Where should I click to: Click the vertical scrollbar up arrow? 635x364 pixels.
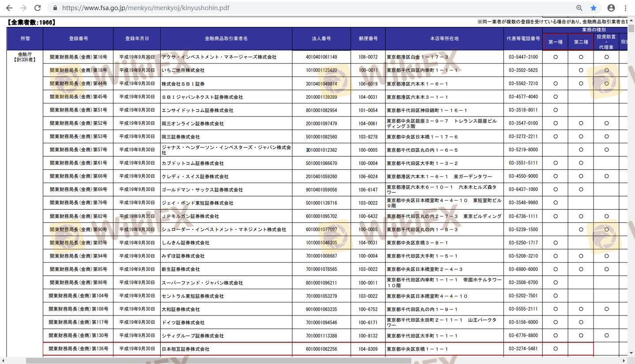coord(631,20)
